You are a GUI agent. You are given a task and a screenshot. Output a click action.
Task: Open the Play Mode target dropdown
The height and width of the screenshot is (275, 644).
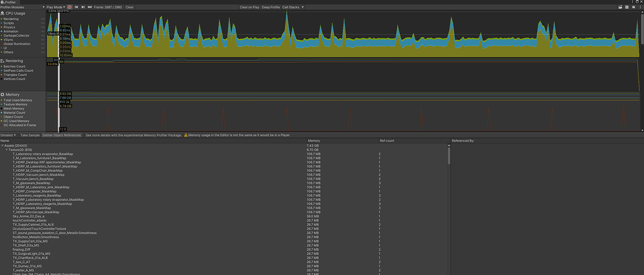55,7
